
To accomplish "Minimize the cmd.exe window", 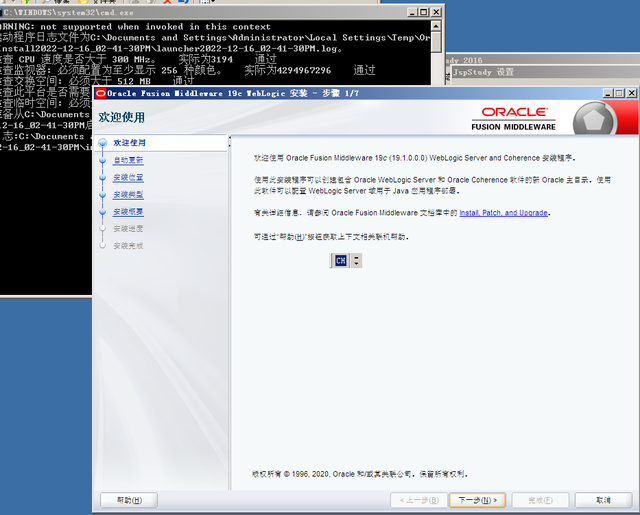I will point(413,12).
